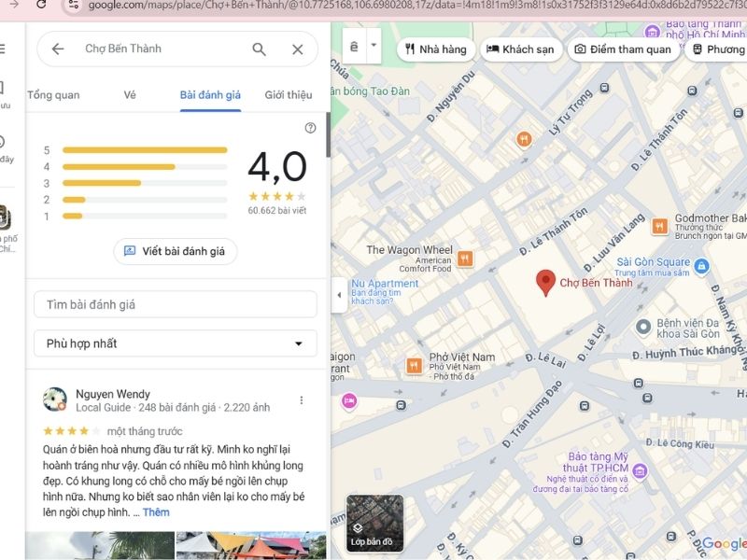Filter reviews by the 1-star bar
The image size is (747, 560).
(145, 216)
